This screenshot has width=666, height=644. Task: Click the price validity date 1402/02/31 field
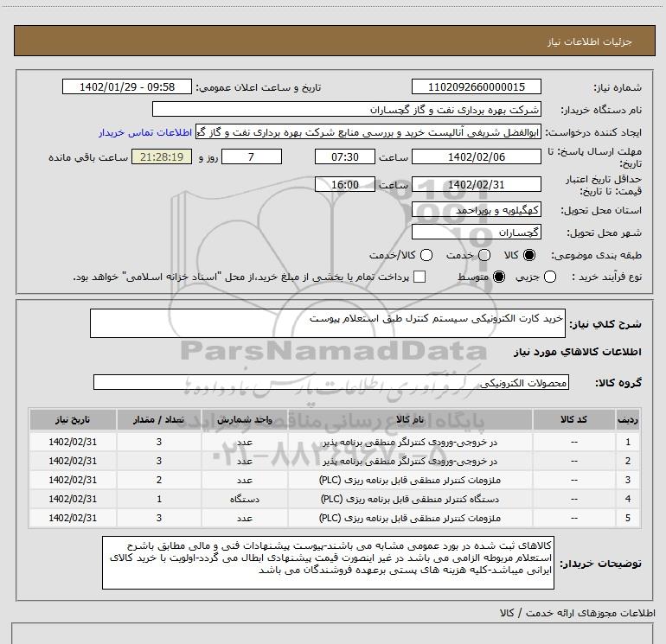tap(476, 185)
